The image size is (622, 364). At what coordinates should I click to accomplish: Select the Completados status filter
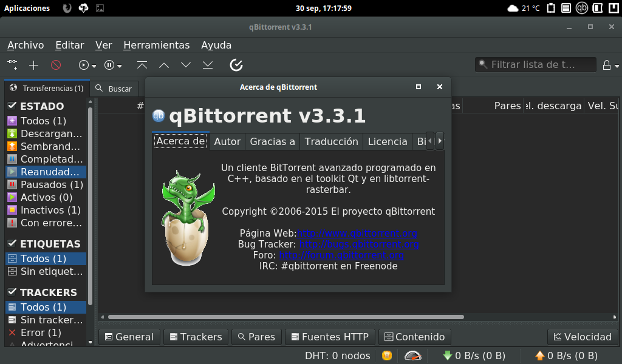click(45, 159)
